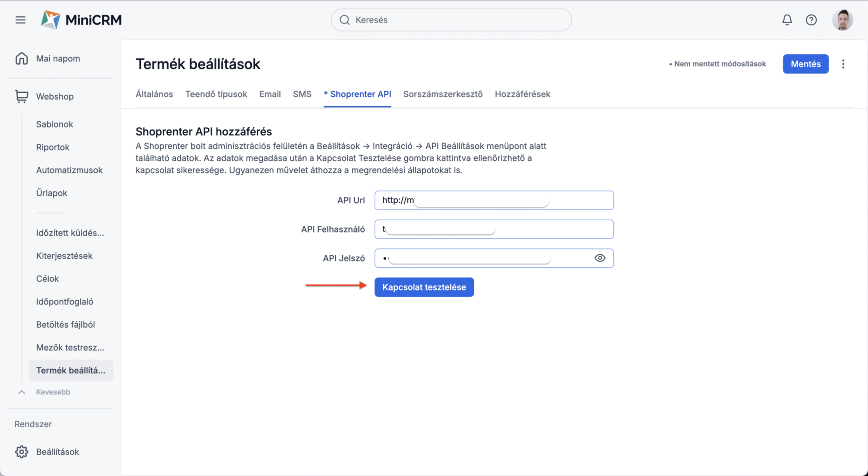868x476 pixels.
Task: Click the Rendszer section label
Action: click(x=33, y=424)
